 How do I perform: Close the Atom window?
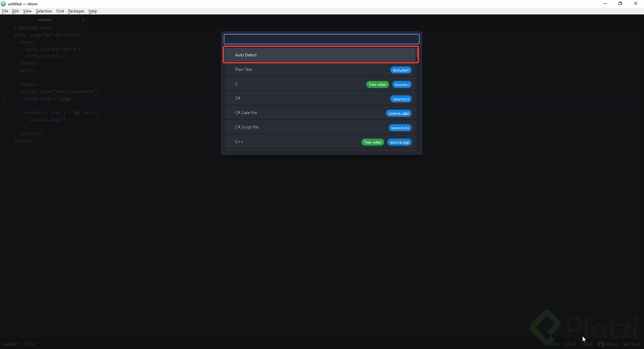636,4
